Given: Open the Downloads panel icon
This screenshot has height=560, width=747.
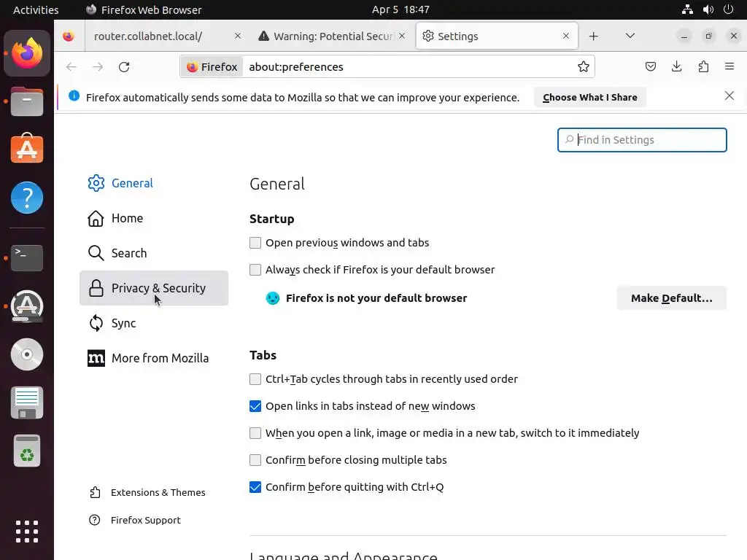Looking at the screenshot, I should (677, 67).
